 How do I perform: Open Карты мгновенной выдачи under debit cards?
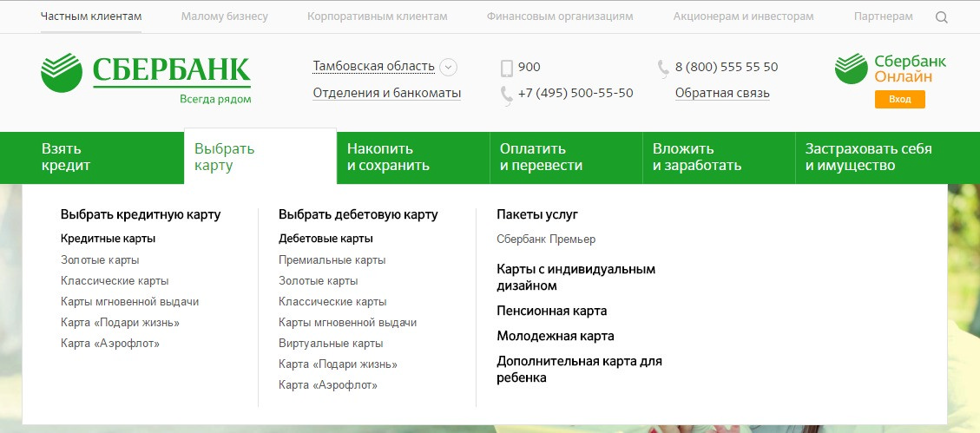[348, 323]
